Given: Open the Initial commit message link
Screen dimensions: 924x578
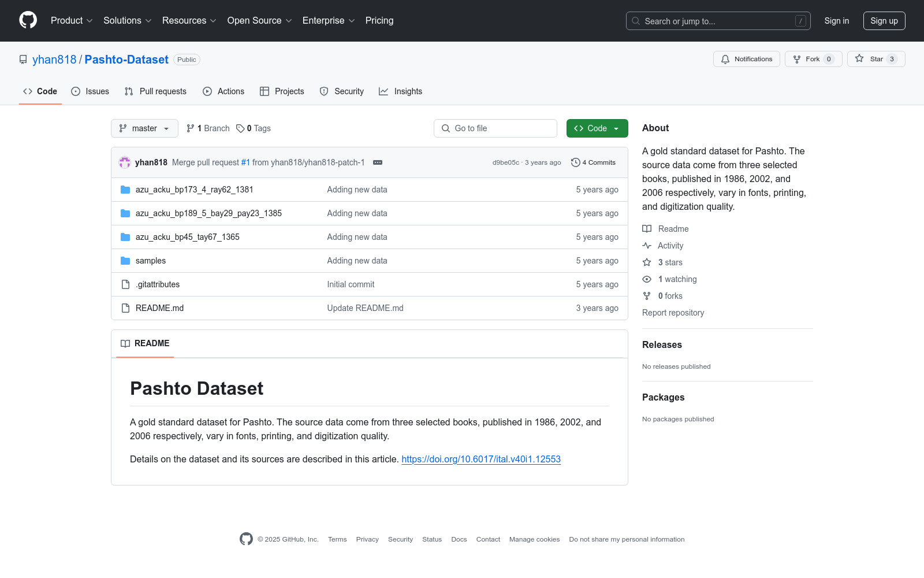Looking at the screenshot, I should 351,284.
